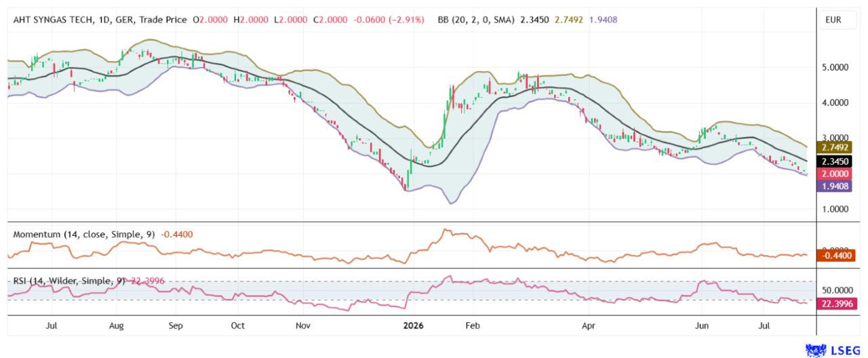Image resolution: width=868 pixels, height=358 pixels.
Task: Click the middle band price tag 2.3450
Action: [833, 162]
